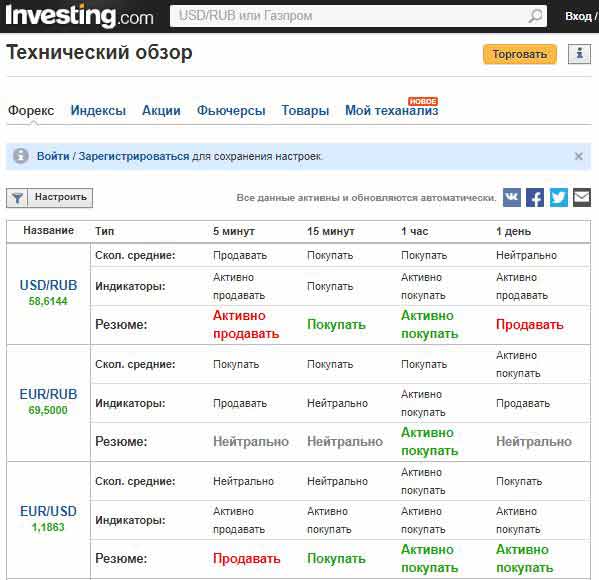Open Мой теханализ tab
This screenshot has height=580, width=599.
392,110
